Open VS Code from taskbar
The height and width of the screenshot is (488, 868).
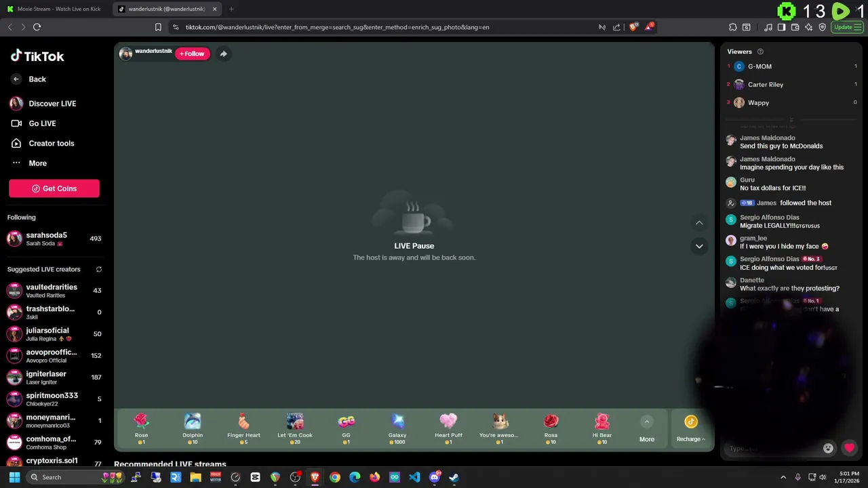pyautogui.click(x=414, y=477)
